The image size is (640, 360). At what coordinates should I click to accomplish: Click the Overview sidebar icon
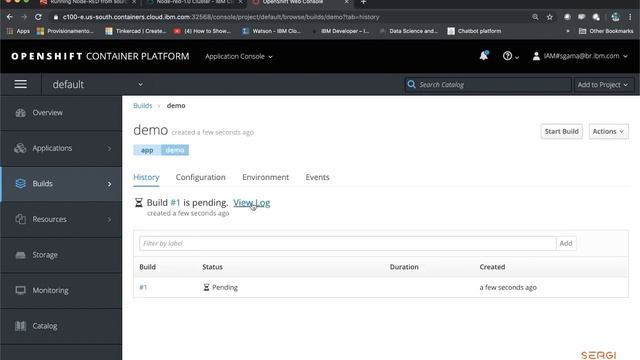(20, 113)
